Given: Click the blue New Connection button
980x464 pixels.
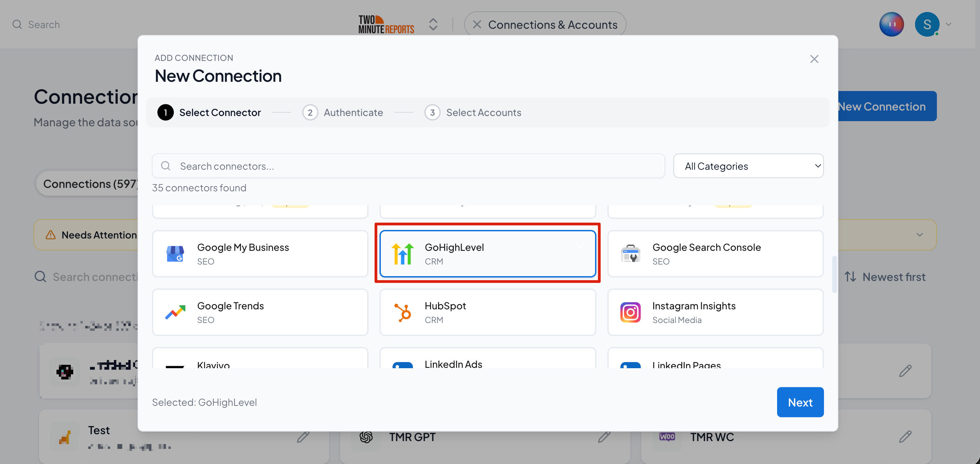Looking at the screenshot, I should [x=887, y=106].
